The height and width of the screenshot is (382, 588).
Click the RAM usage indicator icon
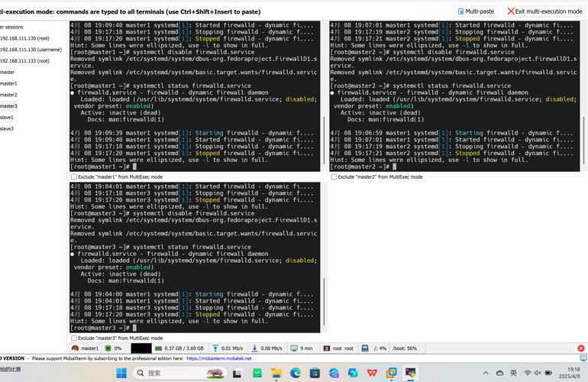pos(158,348)
